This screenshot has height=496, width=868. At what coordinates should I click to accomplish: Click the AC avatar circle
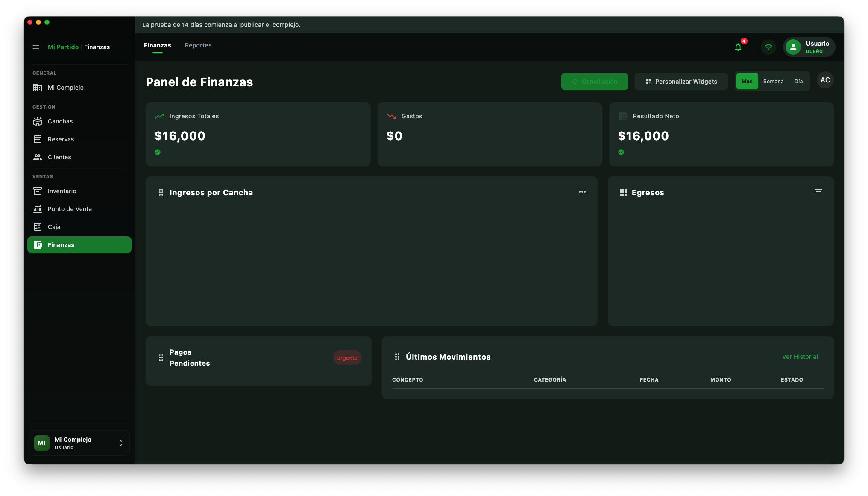click(x=825, y=80)
